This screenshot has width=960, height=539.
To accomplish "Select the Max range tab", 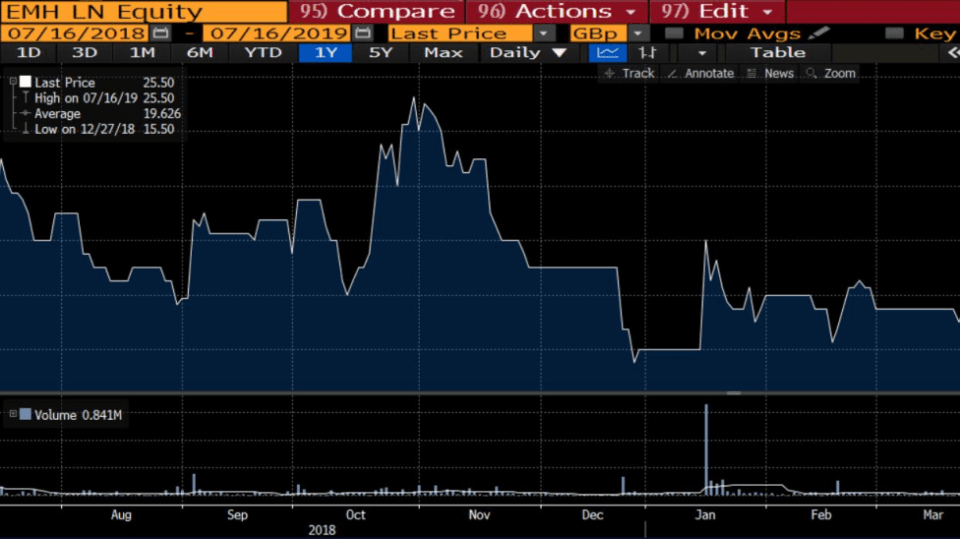I will pos(443,53).
